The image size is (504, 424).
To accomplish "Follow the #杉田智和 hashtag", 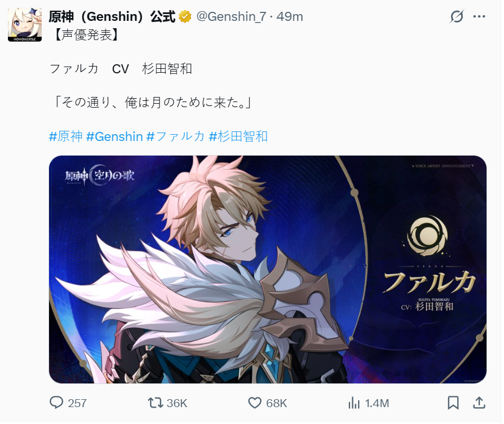I will (238, 136).
